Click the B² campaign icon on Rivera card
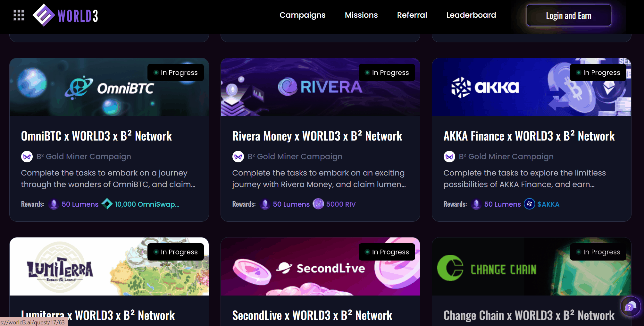Image resolution: width=644 pixels, height=326 pixels. click(238, 157)
